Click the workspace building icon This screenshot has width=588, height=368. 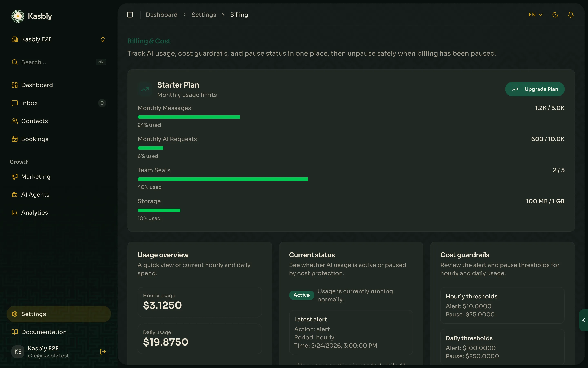pyautogui.click(x=14, y=39)
